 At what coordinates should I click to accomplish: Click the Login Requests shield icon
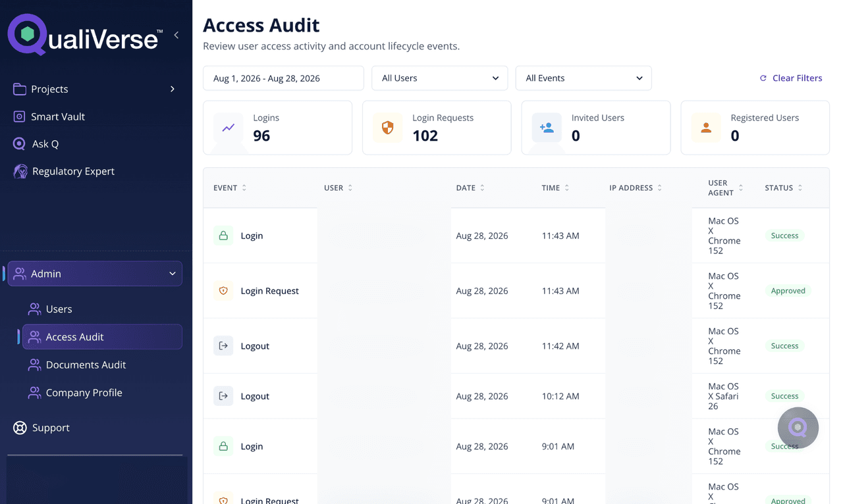tap(387, 128)
